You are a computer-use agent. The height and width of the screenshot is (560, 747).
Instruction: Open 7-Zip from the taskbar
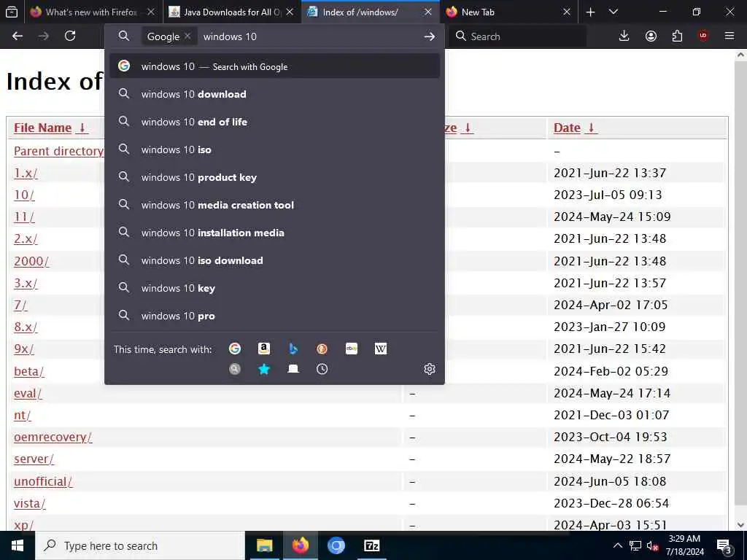point(371,545)
